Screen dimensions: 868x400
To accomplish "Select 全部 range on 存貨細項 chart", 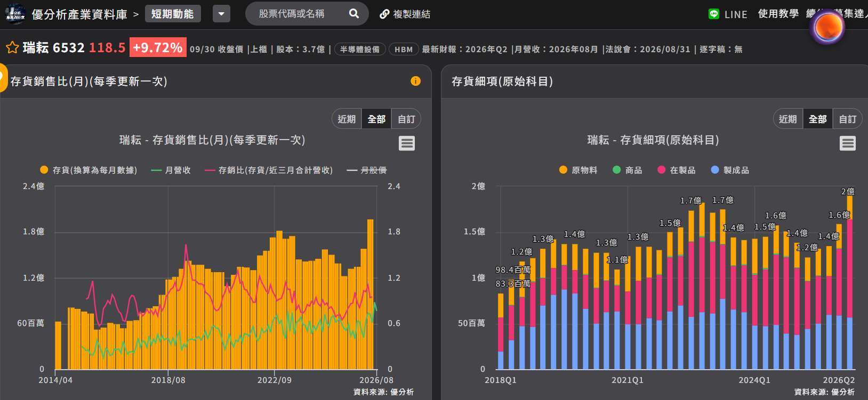I will point(818,119).
